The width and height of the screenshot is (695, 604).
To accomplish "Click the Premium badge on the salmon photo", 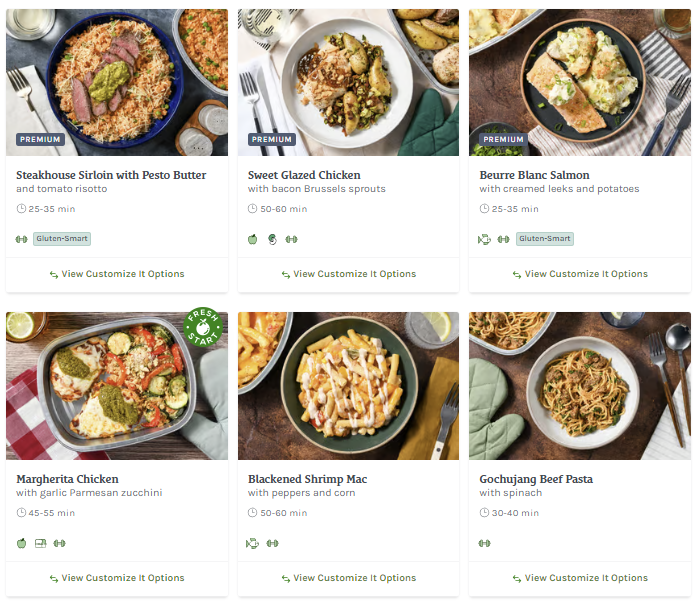I will (503, 140).
